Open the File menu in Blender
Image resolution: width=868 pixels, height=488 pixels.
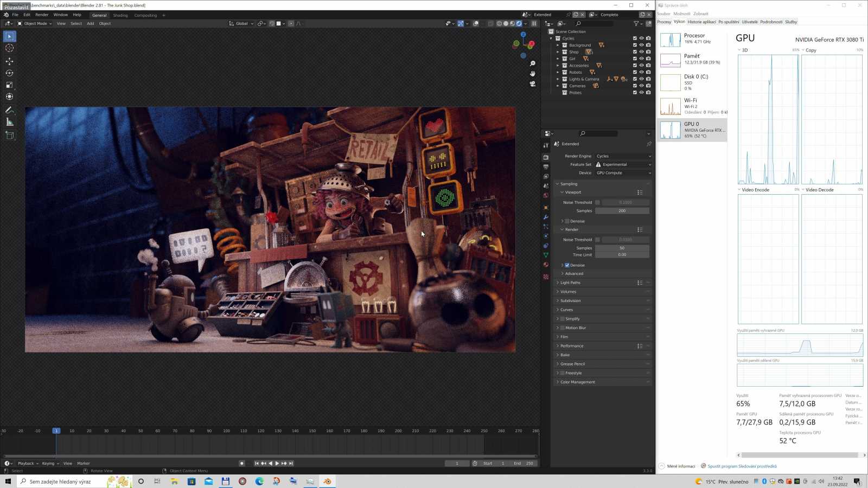pos(15,15)
